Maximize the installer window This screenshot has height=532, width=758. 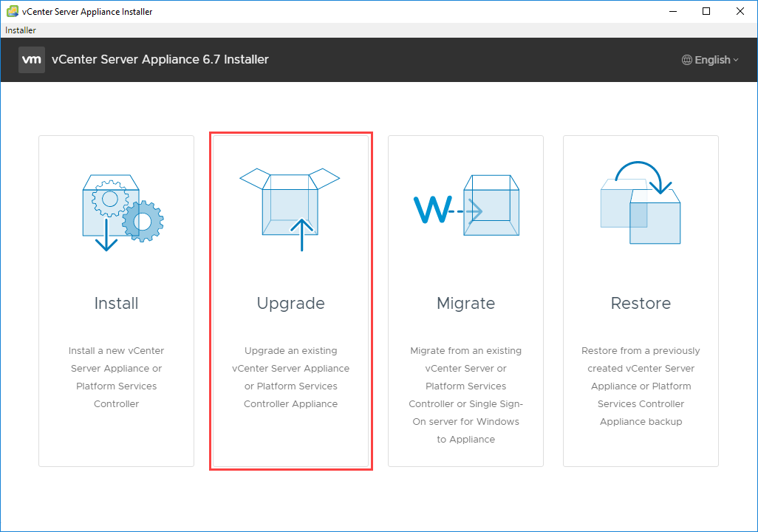pos(706,11)
